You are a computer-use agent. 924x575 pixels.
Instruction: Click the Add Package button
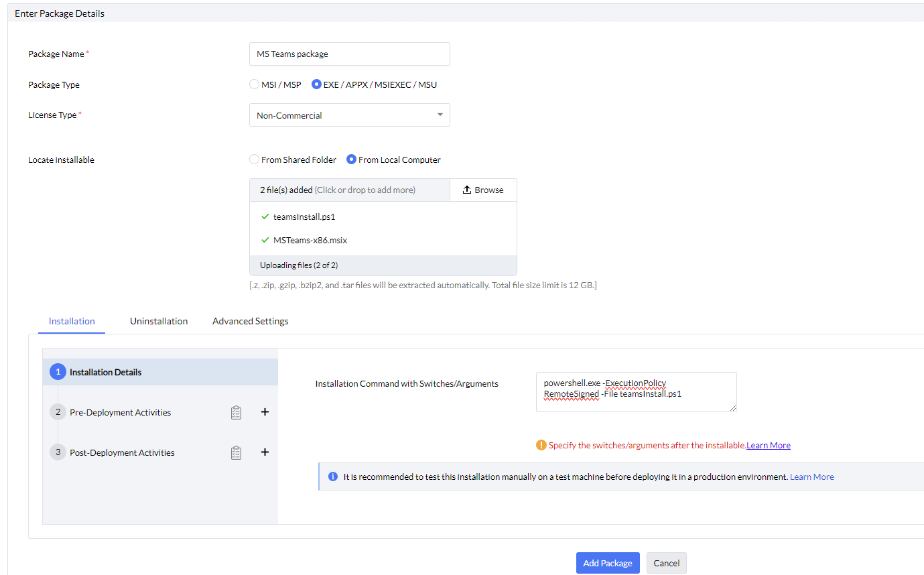(x=607, y=563)
